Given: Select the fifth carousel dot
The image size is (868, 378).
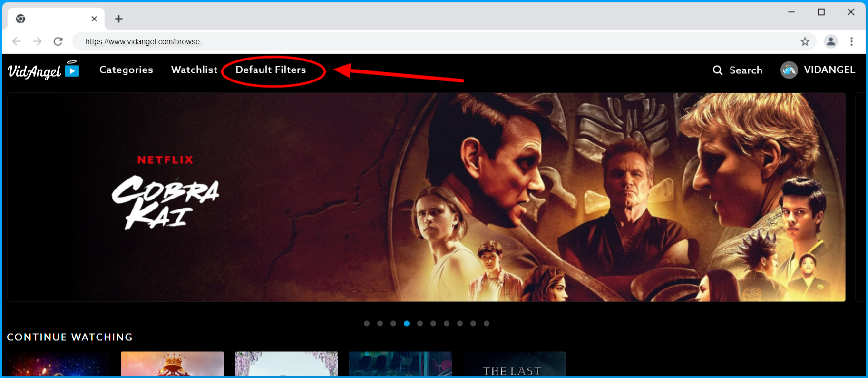Looking at the screenshot, I should pyautogui.click(x=420, y=323).
